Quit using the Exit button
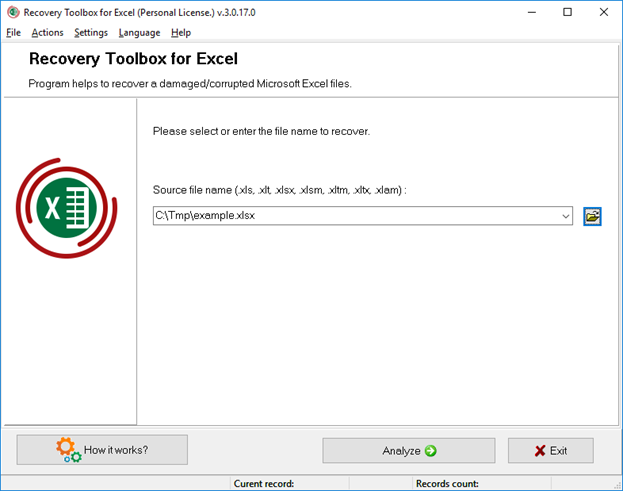The image size is (623, 491). coord(550,451)
